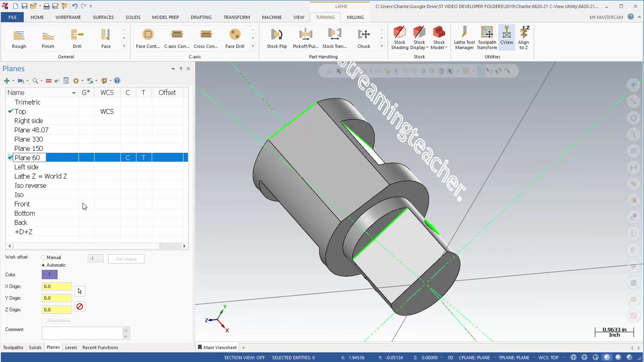Image resolution: width=644 pixels, height=362 pixels.
Task: Enable the Automatic work offset option
Action: 43,264
